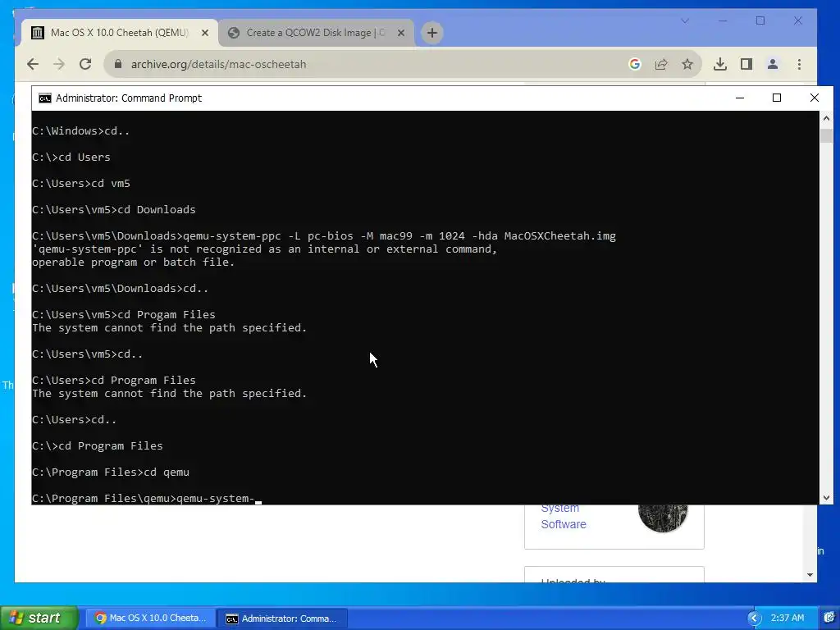Click the Administrator Command Prompt taskbar button
Viewport: 840px width, 630px height.
pyautogui.click(x=282, y=619)
